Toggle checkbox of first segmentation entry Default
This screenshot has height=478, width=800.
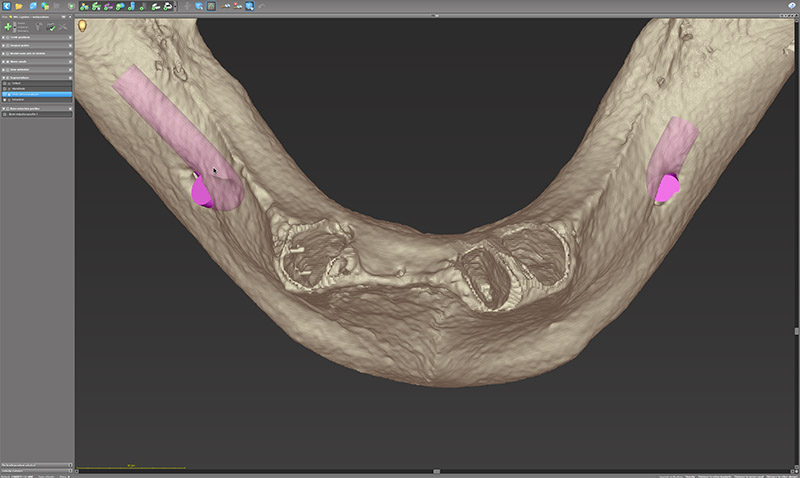tap(5, 82)
